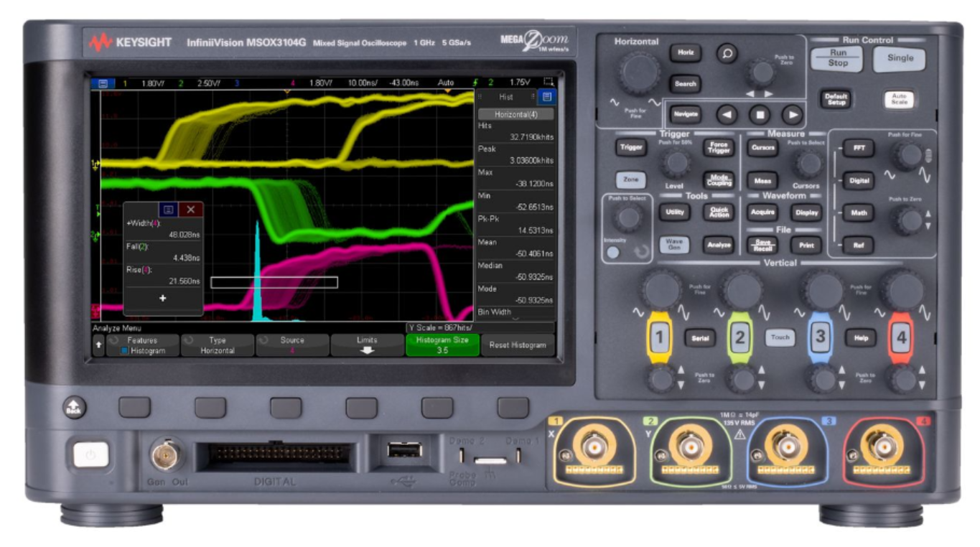
Task: Open the Type Horizontal softkey selector
Action: pos(218,345)
